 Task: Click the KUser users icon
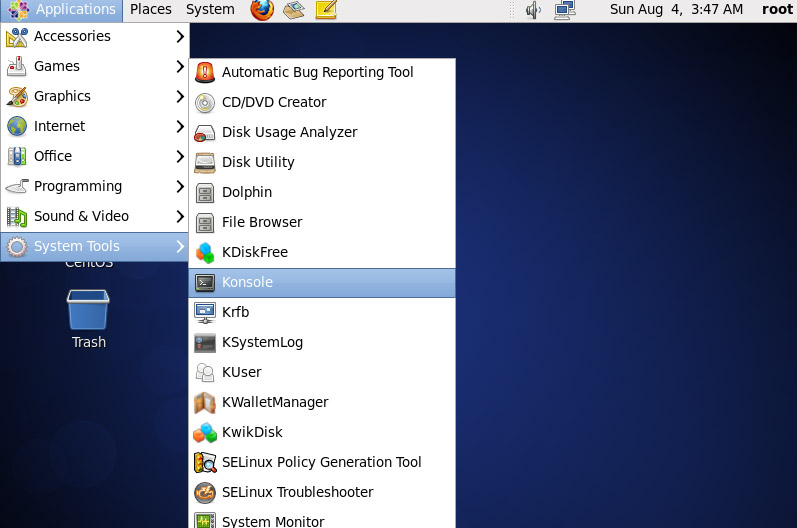[205, 372]
